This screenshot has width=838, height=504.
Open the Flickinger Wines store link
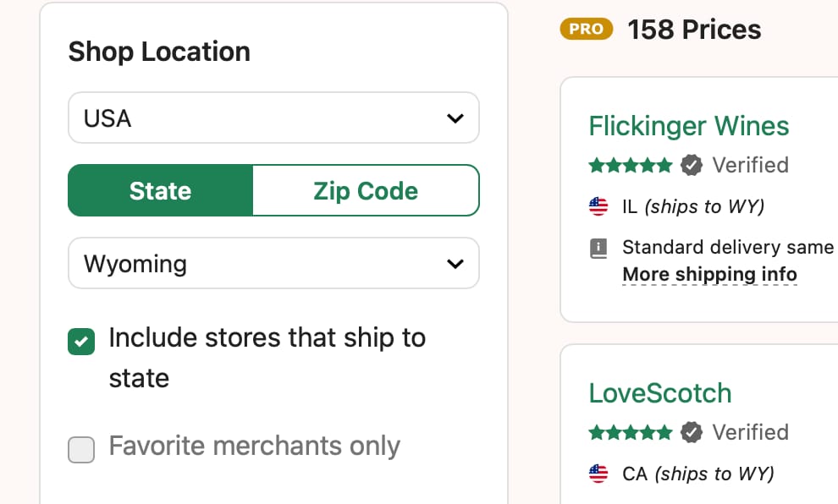pyautogui.click(x=688, y=126)
